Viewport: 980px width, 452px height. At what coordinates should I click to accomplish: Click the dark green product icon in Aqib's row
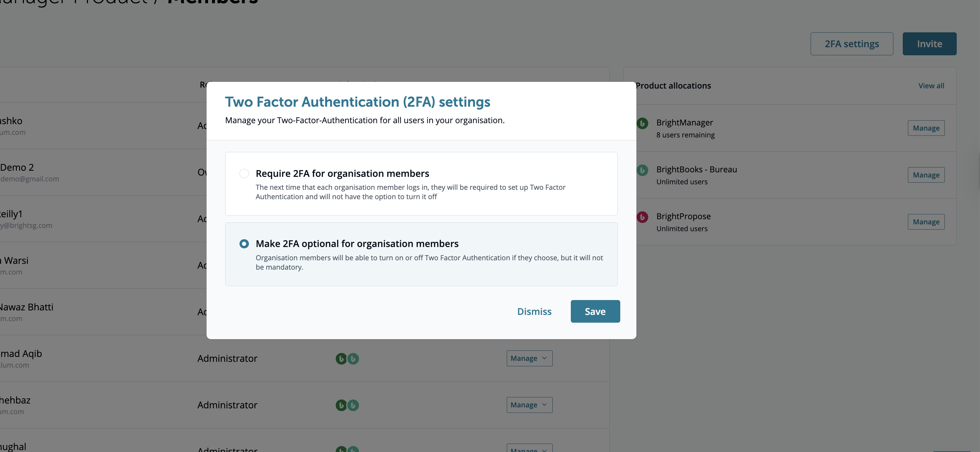coord(341,359)
